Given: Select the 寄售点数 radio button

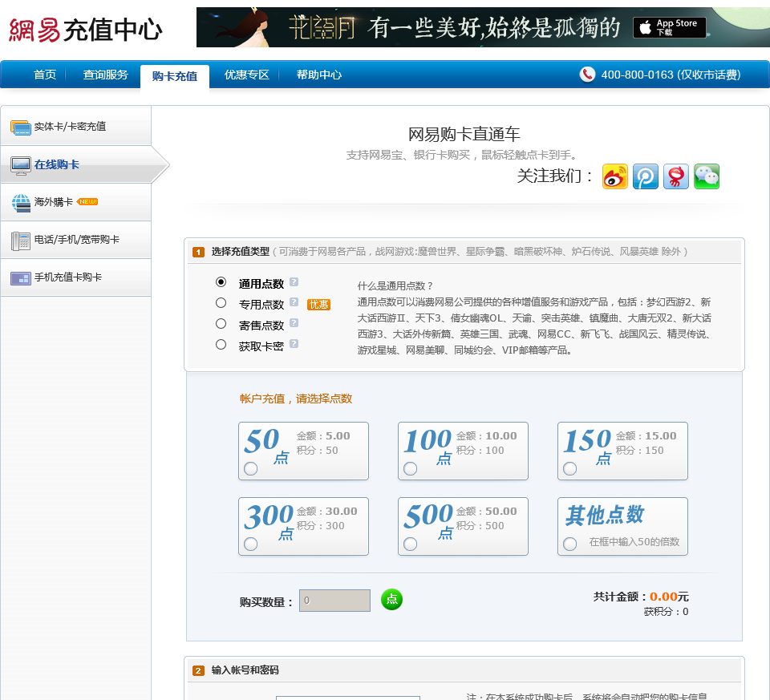Looking at the screenshot, I should pyautogui.click(x=221, y=323).
